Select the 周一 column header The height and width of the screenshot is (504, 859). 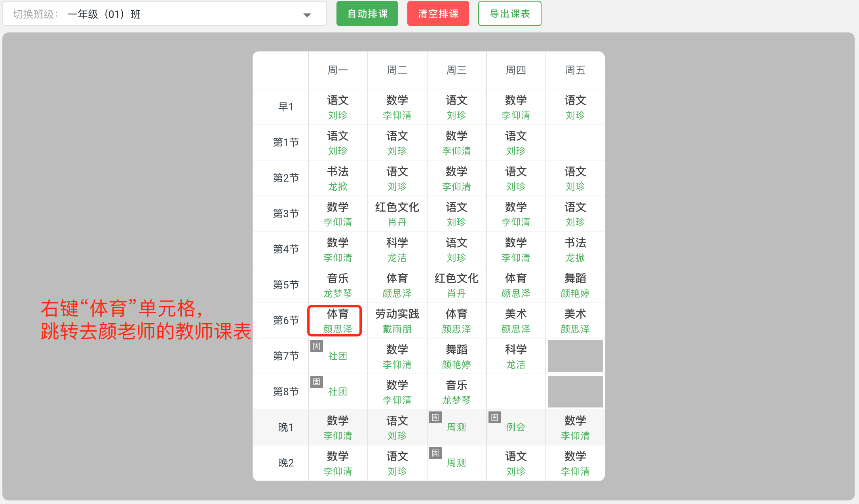coord(338,70)
